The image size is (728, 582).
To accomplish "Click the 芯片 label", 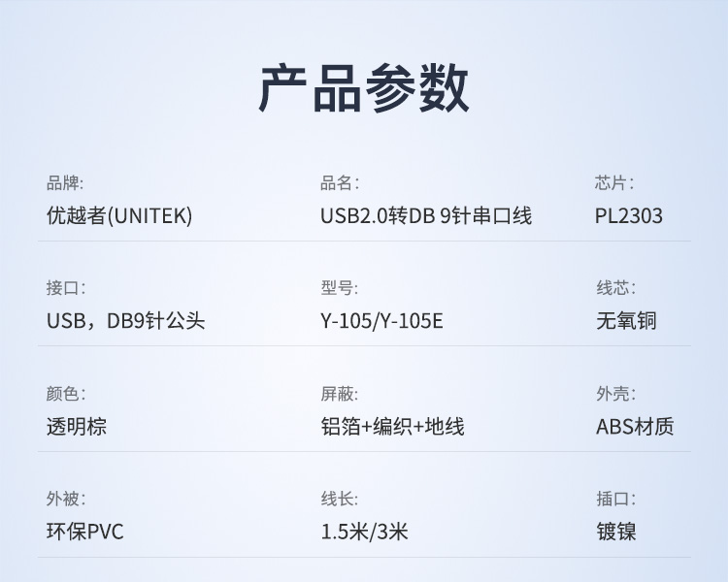I will pos(613,183).
